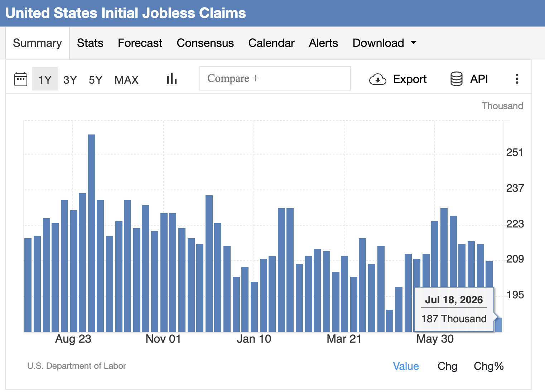Click the API database icon
545x392 pixels.
456,79
